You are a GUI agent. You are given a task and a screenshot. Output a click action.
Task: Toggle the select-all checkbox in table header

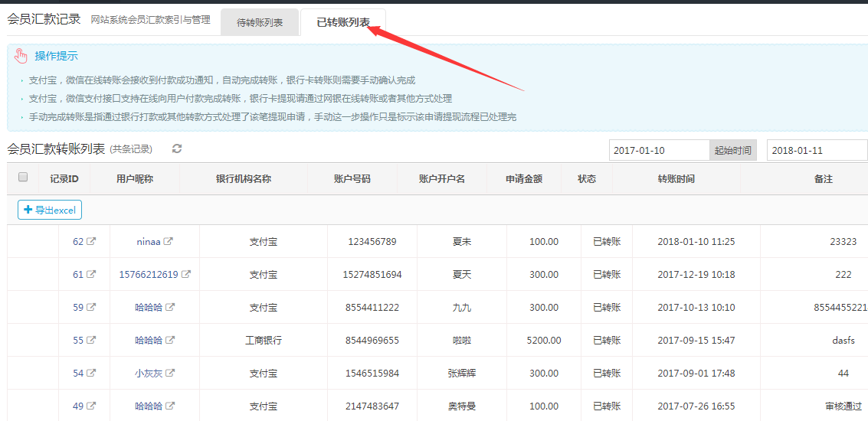tap(23, 178)
